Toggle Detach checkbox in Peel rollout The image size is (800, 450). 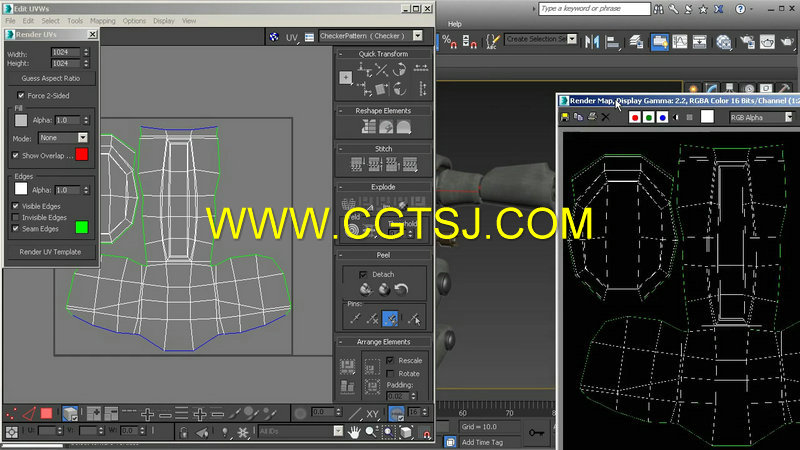(x=363, y=274)
